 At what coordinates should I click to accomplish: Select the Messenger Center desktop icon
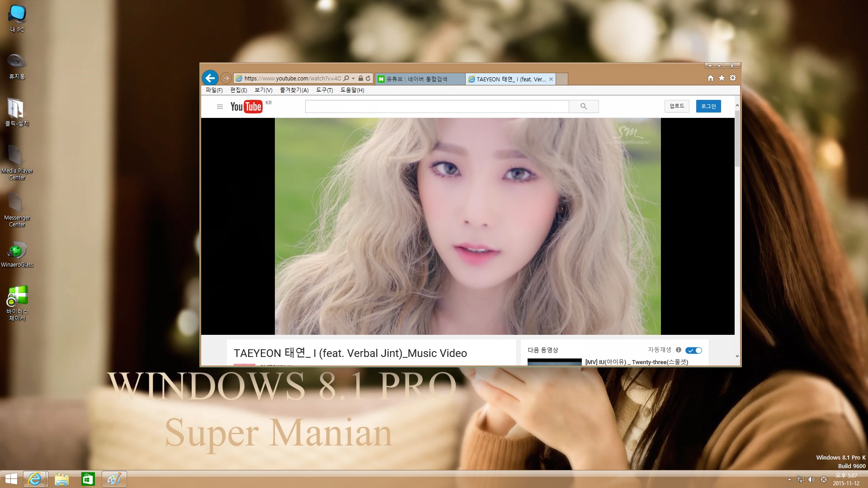tap(17, 209)
